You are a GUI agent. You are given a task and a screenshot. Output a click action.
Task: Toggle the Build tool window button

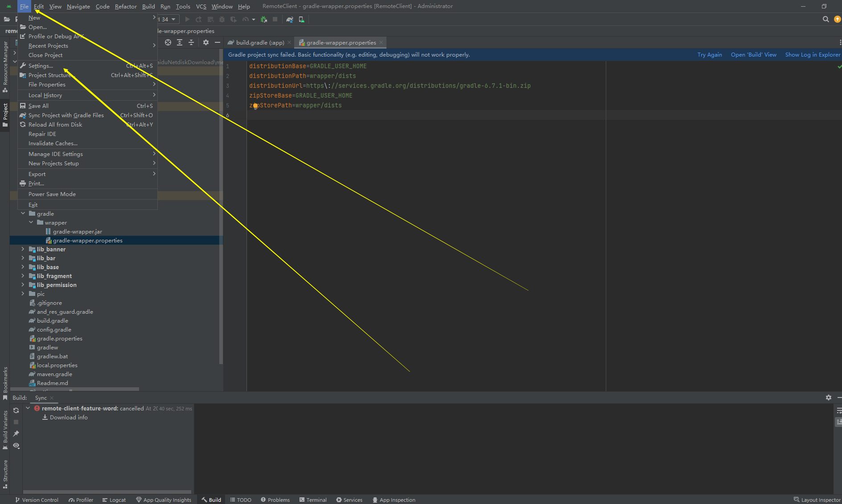[211, 500]
